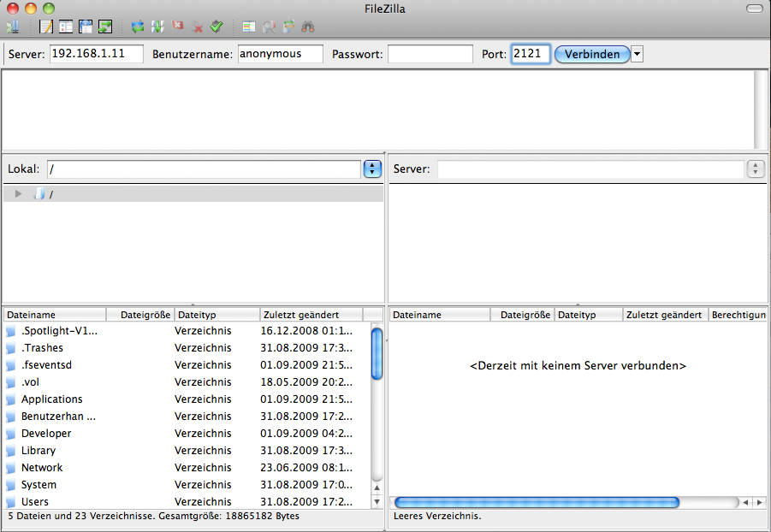Toggle the remote directory tree icon
This screenshot has width=771, height=532.
point(86,27)
